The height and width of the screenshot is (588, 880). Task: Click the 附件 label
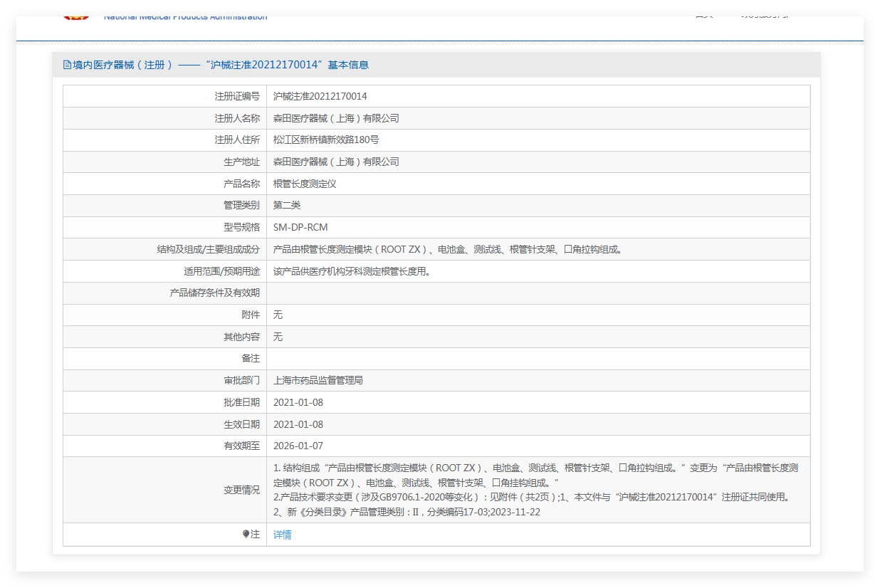(x=251, y=315)
